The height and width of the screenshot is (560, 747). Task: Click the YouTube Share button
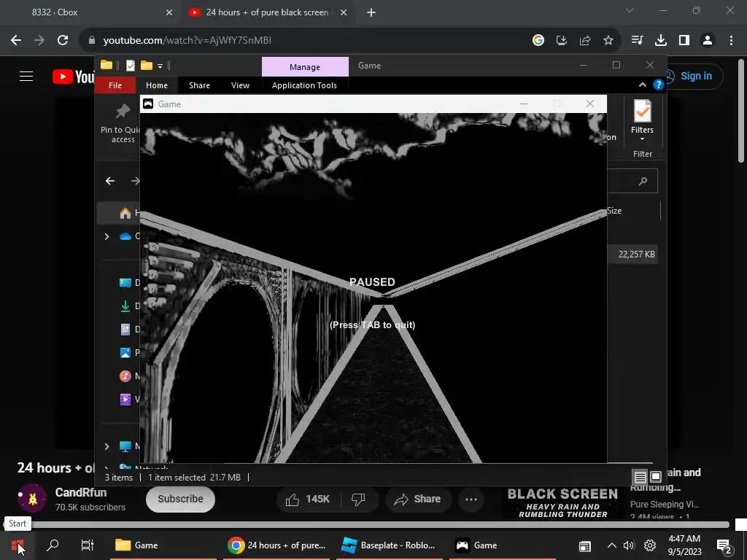(418, 499)
